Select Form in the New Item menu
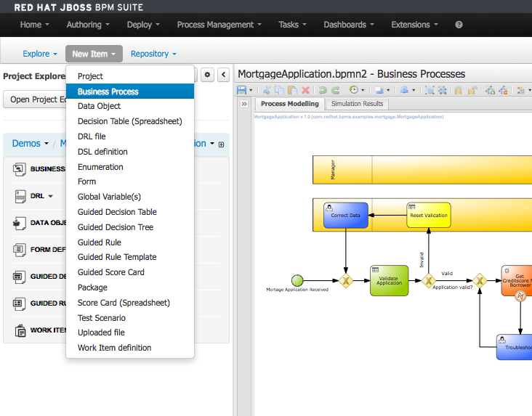Image resolution: width=532 pixels, height=416 pixels. [130, 182]
